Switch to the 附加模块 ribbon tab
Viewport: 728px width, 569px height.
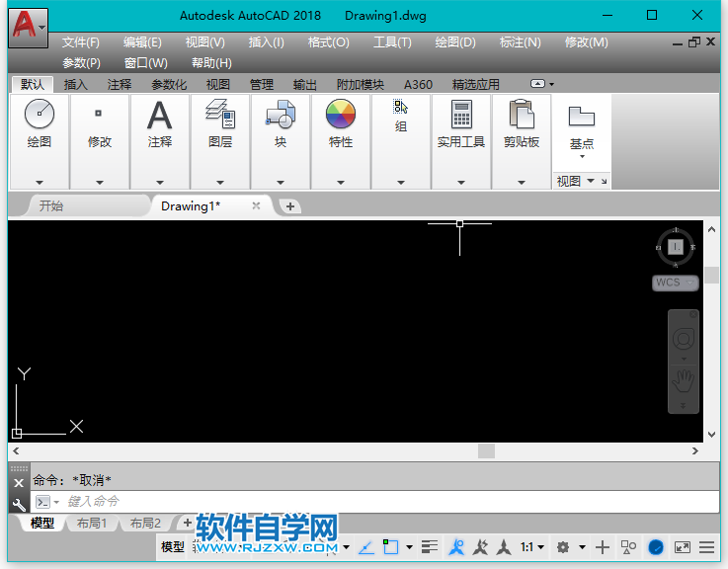click(x=361, y=85)
